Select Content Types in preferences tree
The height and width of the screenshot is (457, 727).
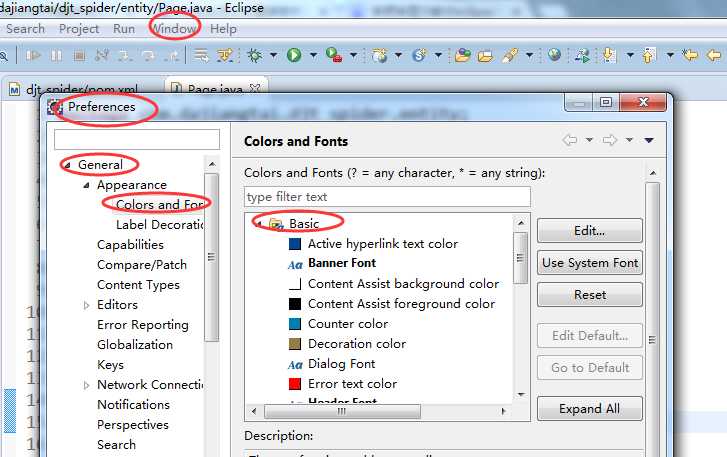click(x=138, y=285)
